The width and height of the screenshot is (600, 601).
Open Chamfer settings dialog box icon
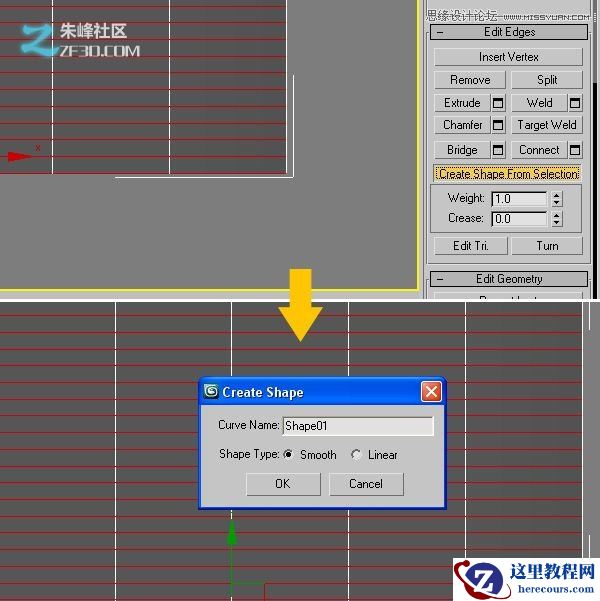tap(498, 125)
